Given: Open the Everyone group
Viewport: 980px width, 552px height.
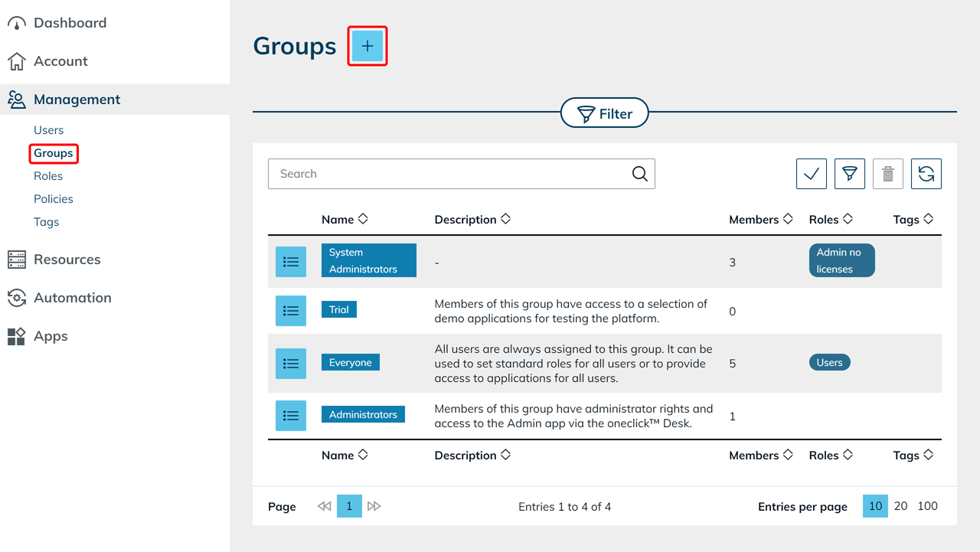Looking at the screenshot, I should (351, 362).
